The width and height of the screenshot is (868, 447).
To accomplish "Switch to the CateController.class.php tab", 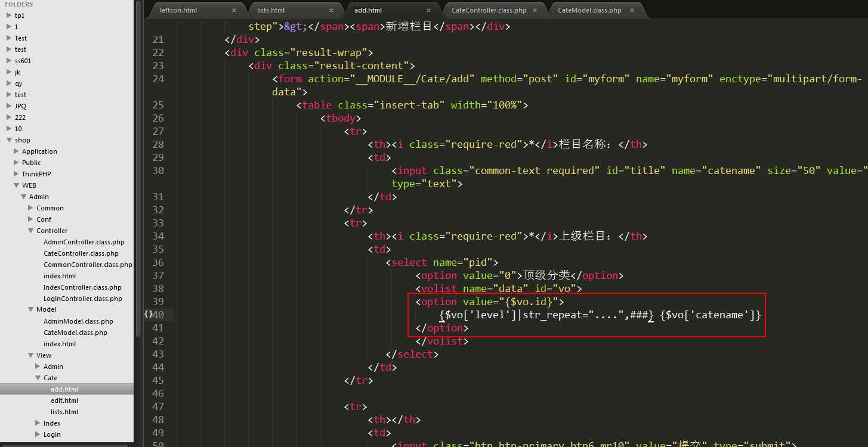I will click(489, 10).
